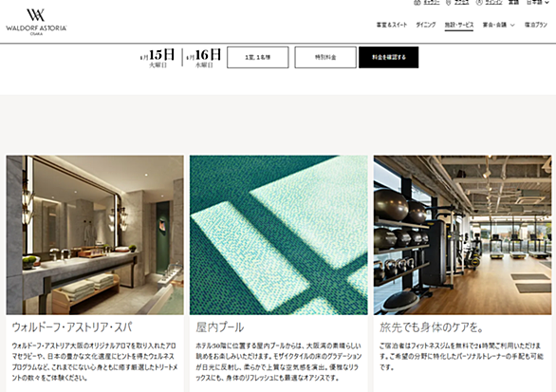Open the 客室&スイート menu item
The image size is (556, 392).
point(392,25)
